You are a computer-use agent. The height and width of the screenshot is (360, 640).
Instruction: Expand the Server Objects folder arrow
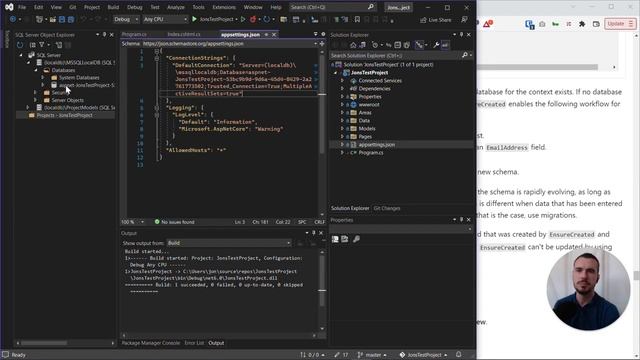pos(36,100)
